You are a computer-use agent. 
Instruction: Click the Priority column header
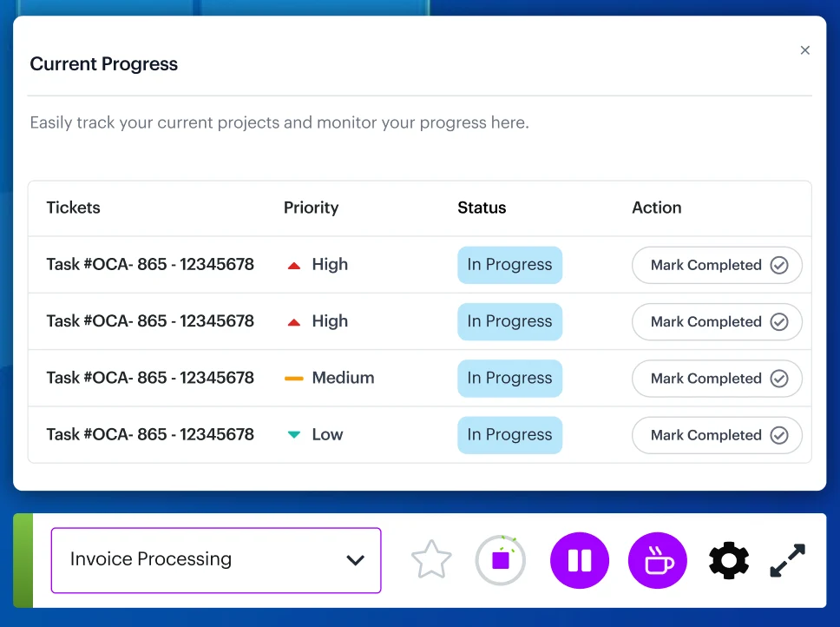tap(312, 208)
